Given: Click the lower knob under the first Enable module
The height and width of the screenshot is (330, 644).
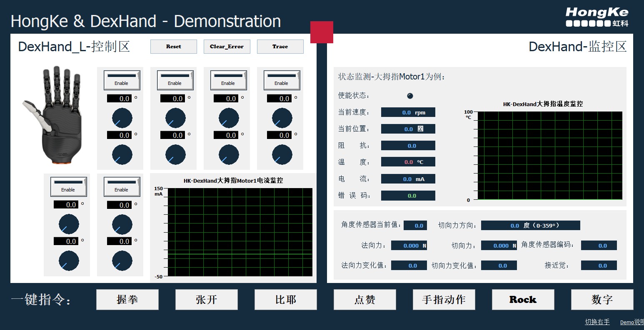Looking at the screenshot, I should point(122,154).
